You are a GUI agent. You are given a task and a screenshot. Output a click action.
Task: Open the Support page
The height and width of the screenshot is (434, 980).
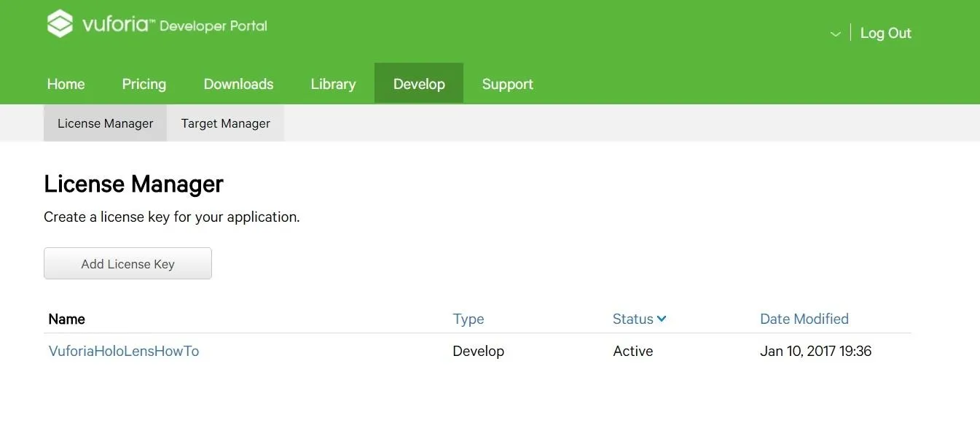click(x=508, y=84)
